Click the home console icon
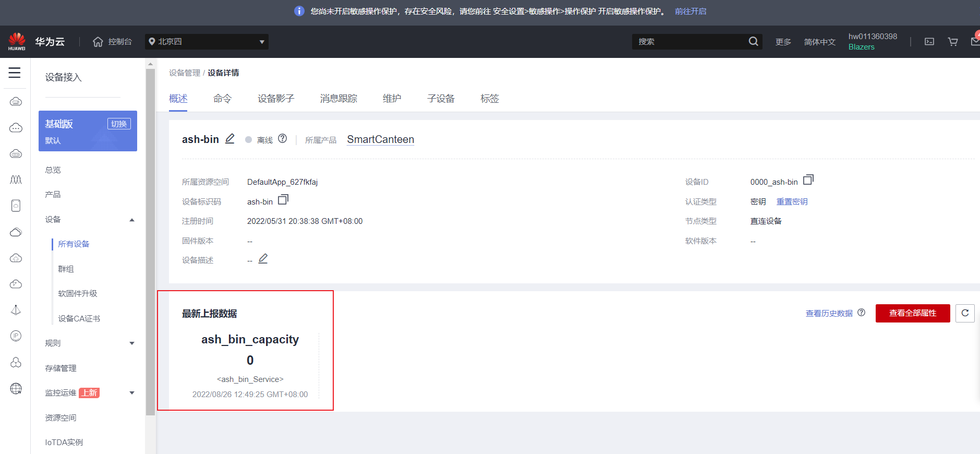 [98, 42]
